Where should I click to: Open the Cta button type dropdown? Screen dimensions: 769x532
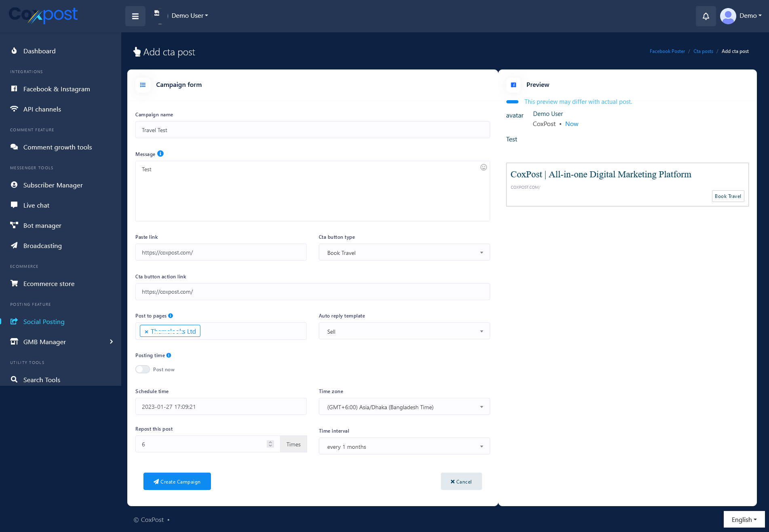(404, 252)
